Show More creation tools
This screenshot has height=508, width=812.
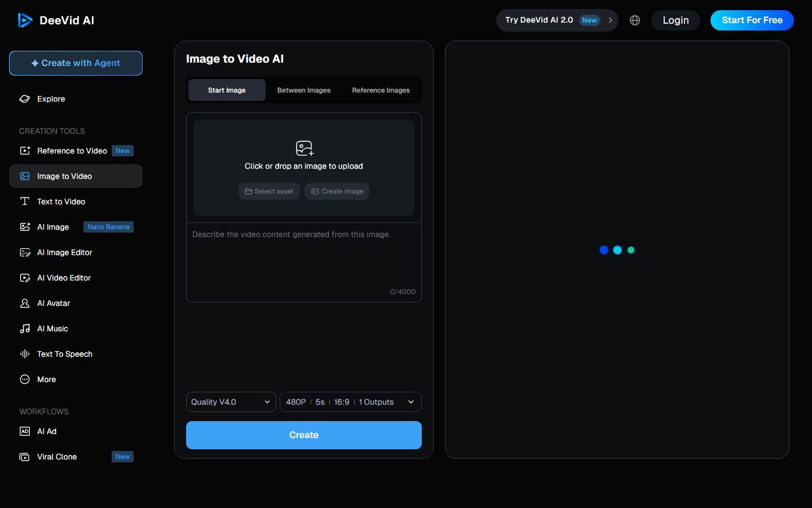[76, 379]
